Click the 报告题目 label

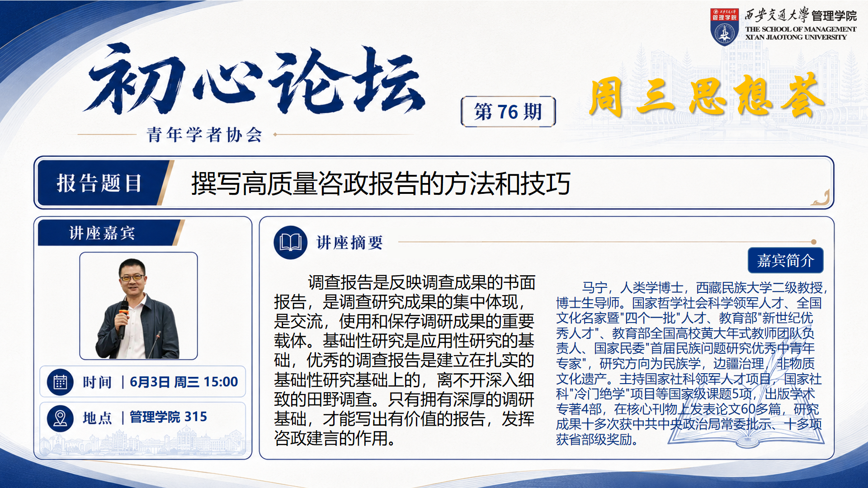99,183
